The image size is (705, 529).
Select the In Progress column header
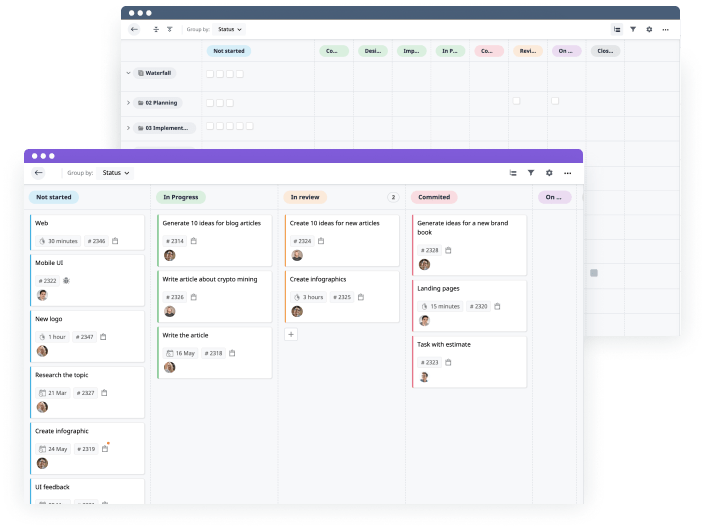[181, 198]
